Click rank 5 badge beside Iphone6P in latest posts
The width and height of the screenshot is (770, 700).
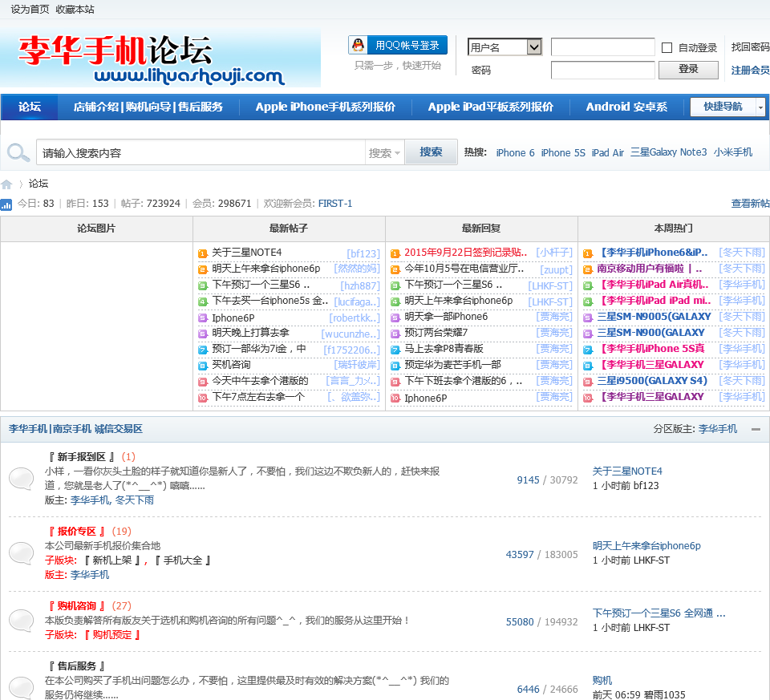click(x=203, y=318)
